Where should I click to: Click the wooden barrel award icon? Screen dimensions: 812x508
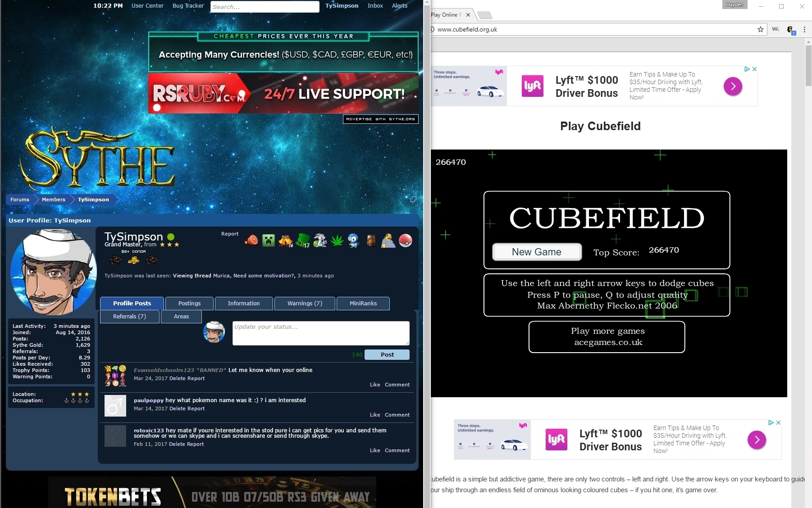click(371, 241)
